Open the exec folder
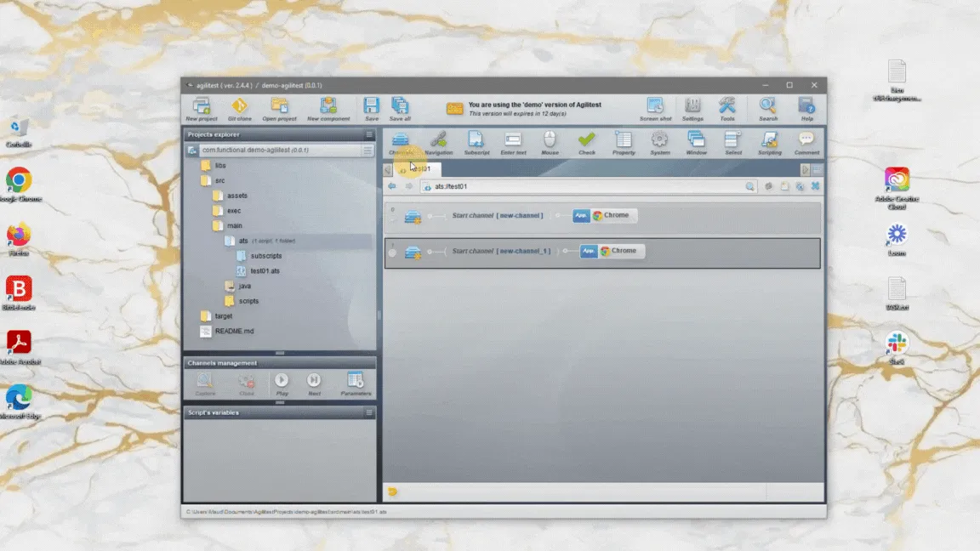Viewport: 980px width, 551px height. pyautogui.click(x=227, y=211)
